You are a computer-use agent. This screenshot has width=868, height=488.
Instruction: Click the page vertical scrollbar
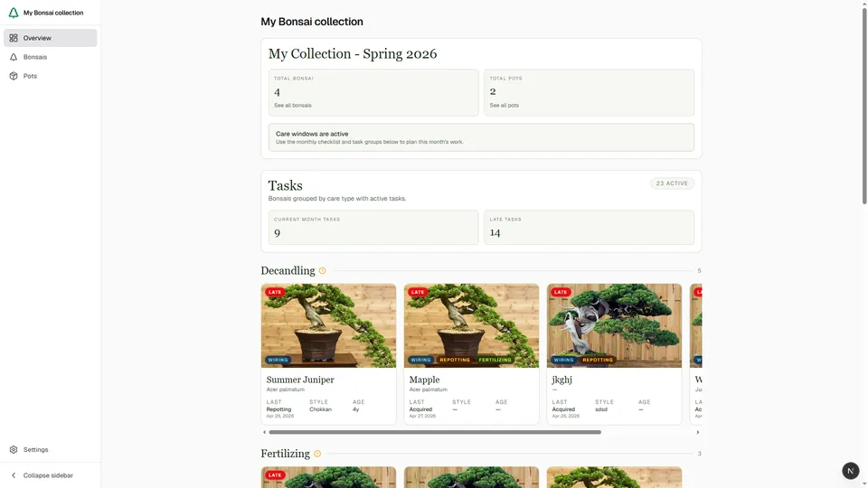point(864,105)
